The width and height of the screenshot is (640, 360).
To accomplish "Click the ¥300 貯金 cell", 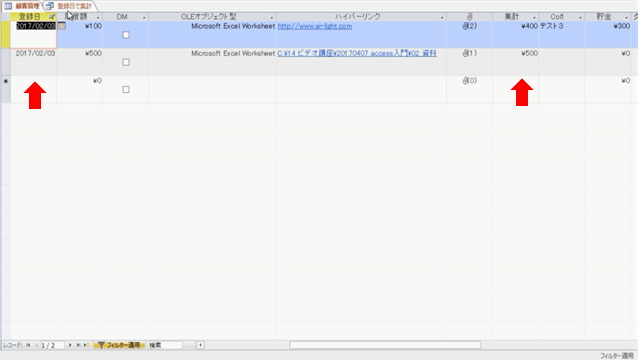I will pyautogui.click(x=608, y=35).
